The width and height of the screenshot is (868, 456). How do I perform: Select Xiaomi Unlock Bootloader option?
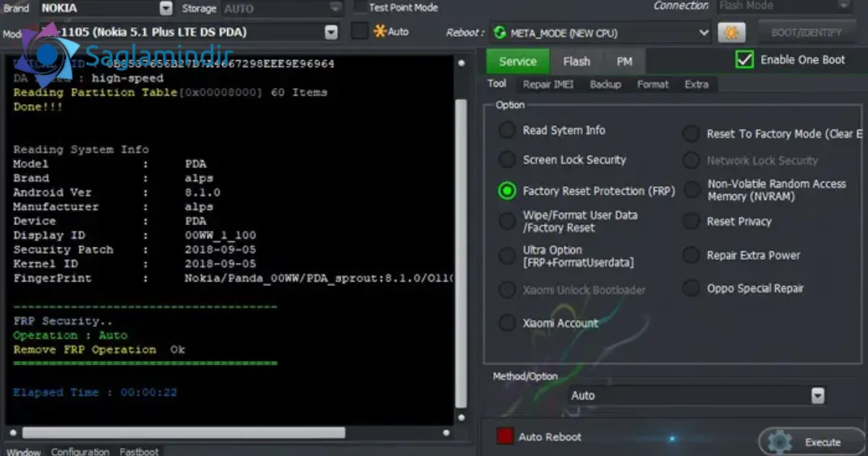[x=507, y=290]
